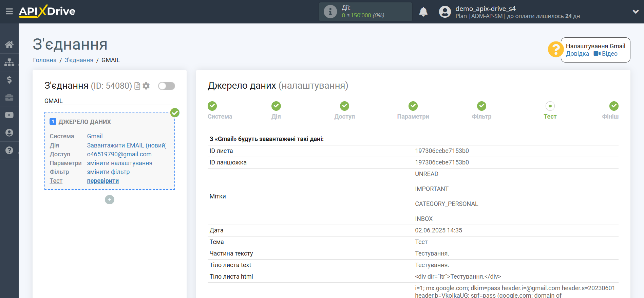
Task: Click Тіло листа text row label
Action: pos(230,265)
